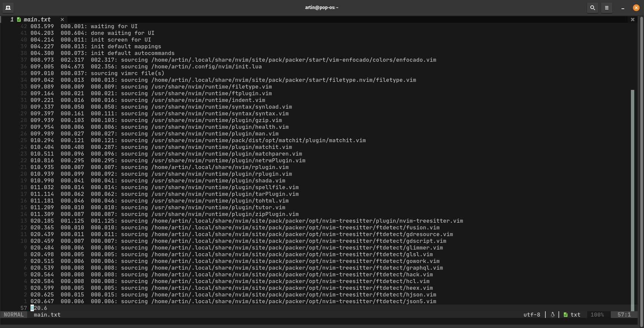Click the 100% position indicator
Image resolution: width=644 pixels, height=328 pixels.
pyautogui.click(x=597, y=315)
